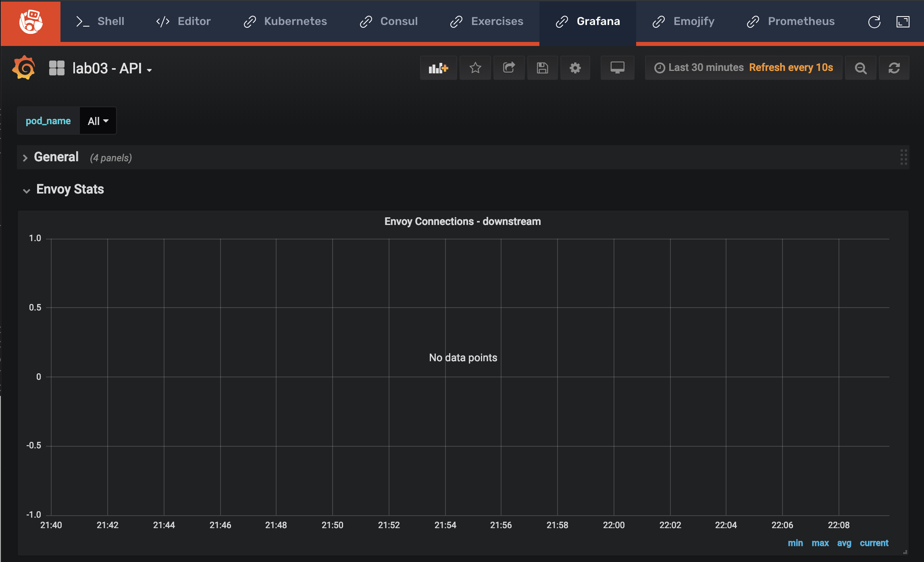Switch to the Consul tab
The image size is (924, 562).
389,21
